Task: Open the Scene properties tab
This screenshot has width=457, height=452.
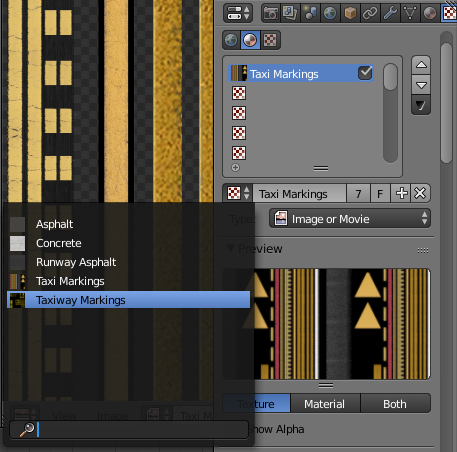Action: point(310,13)
